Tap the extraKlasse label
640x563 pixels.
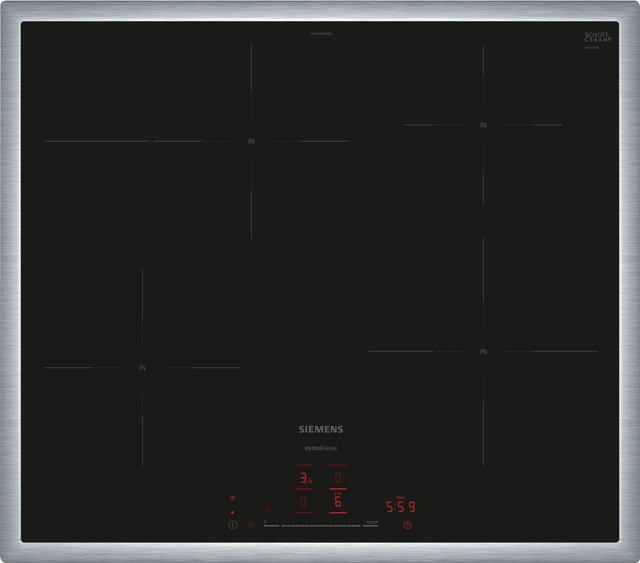[x=321, y=448]
